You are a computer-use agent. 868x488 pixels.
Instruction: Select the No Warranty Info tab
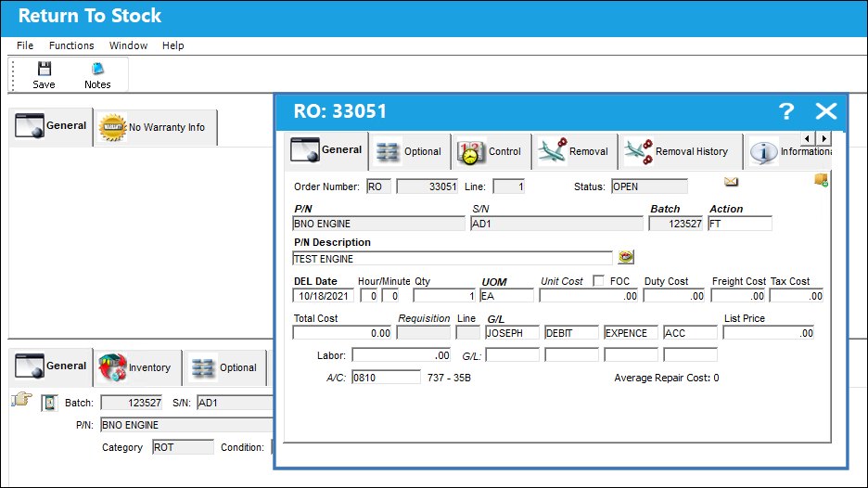pyautogui.click(x=155, y=127)
